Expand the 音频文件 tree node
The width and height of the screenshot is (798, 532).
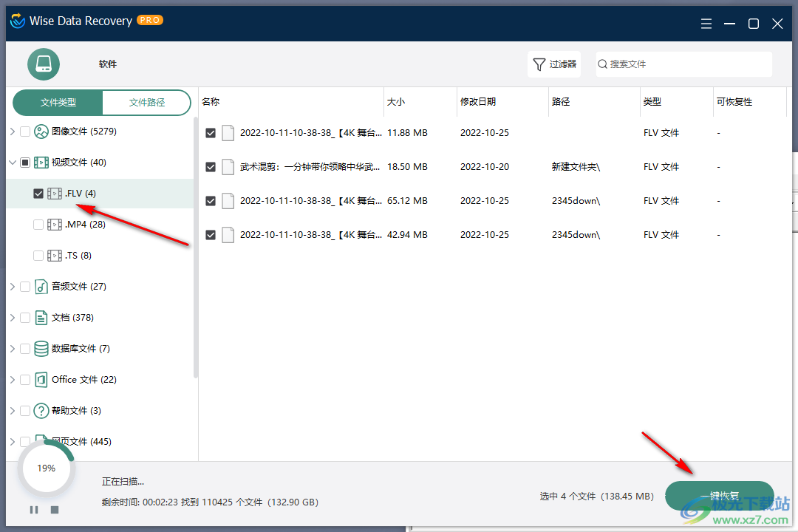pyautogui.click(x=13, y=287)
